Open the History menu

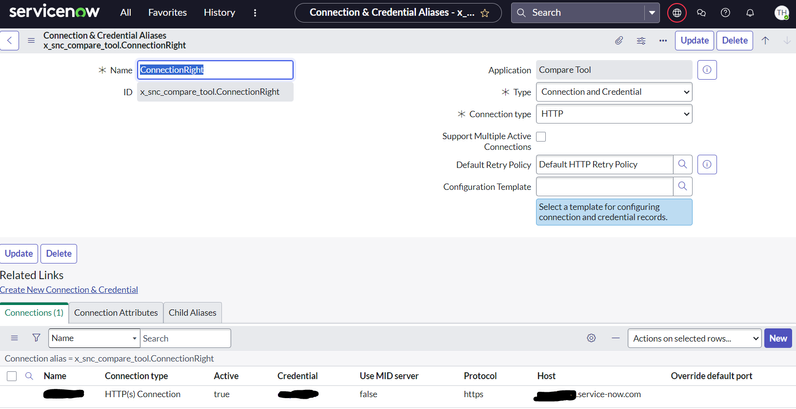pyautogui.click(x=219, y=13)
